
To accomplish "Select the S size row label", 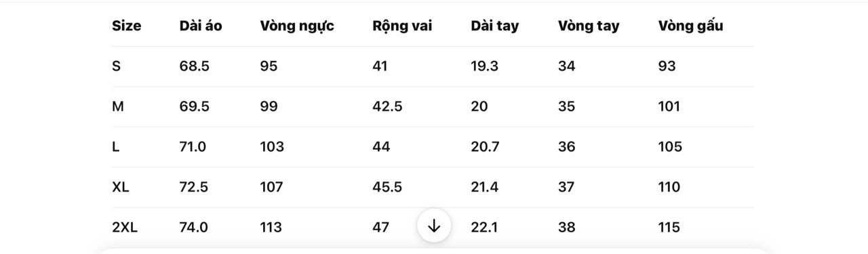I will tap(117, 66).
